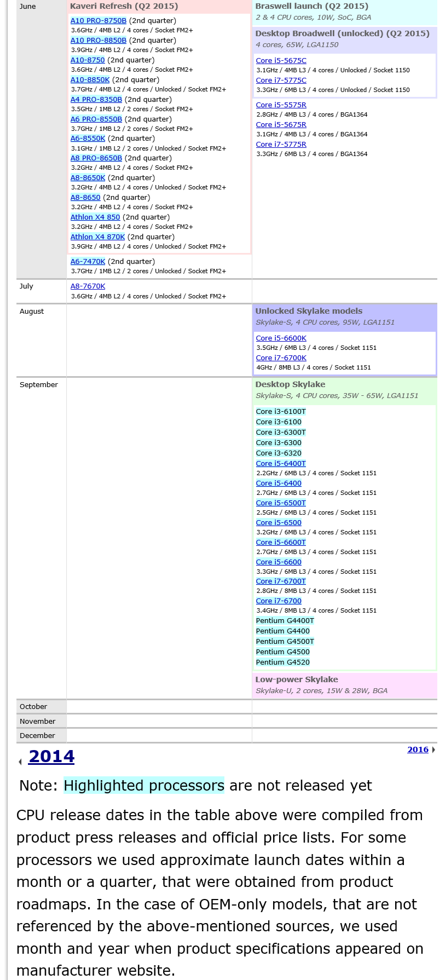Open the A10 PRO-8850B processor link
The image size is (440, 980).
click(99, 41)
